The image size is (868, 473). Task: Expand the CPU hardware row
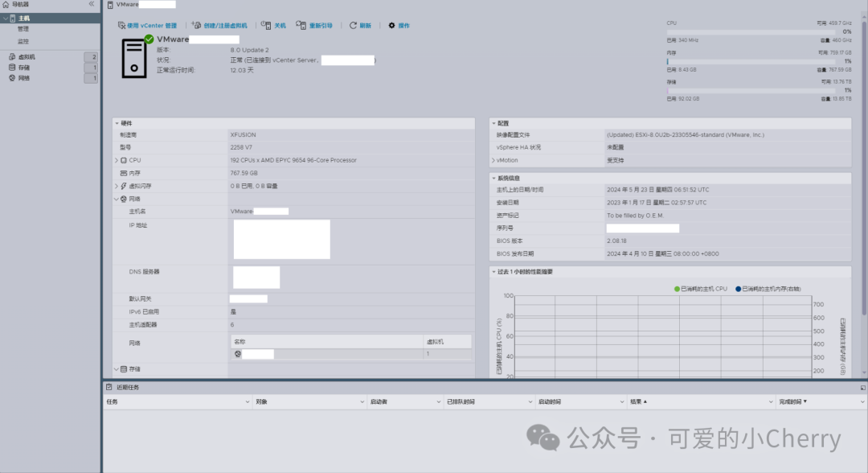117,160
